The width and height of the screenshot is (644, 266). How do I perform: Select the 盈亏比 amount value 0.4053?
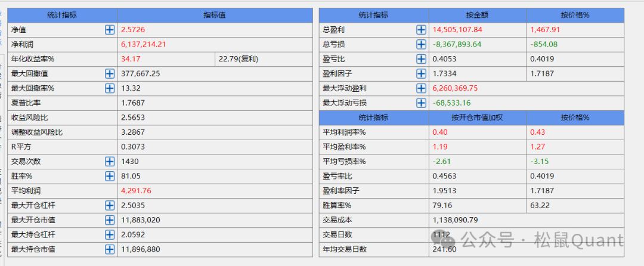point(444,59)
